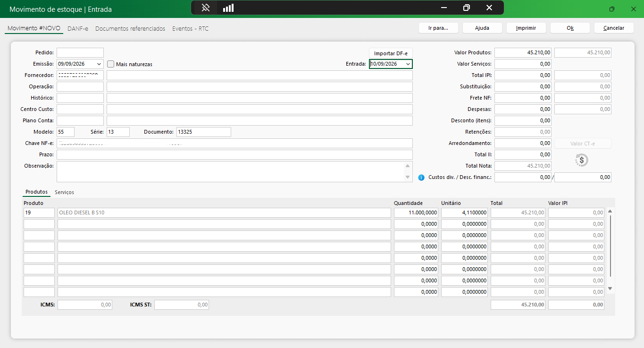
Task: Click the circular dollar recalculate icon
Action: point(582,160)
